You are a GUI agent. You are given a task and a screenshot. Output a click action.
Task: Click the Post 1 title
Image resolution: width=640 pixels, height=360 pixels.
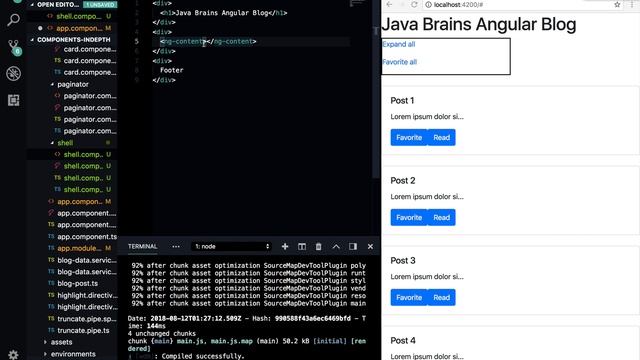pos(402,100)
